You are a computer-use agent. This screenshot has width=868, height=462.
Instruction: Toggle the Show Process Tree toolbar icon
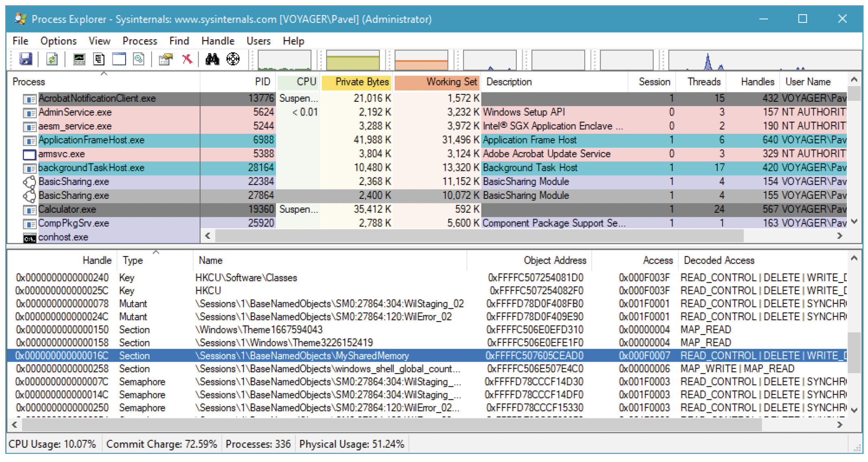click(x=99, y=59)
